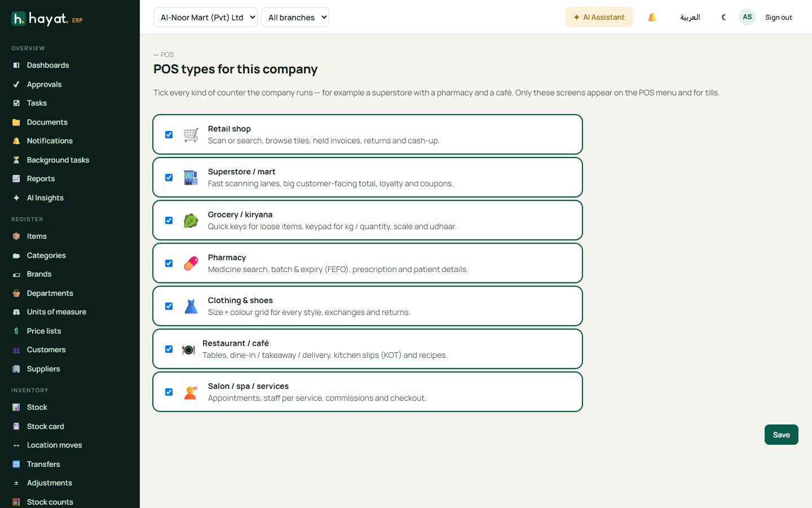This screenshot has height=508, width=812.
Task: Click the Retail shop cart icon
Action: coord(191,134)
